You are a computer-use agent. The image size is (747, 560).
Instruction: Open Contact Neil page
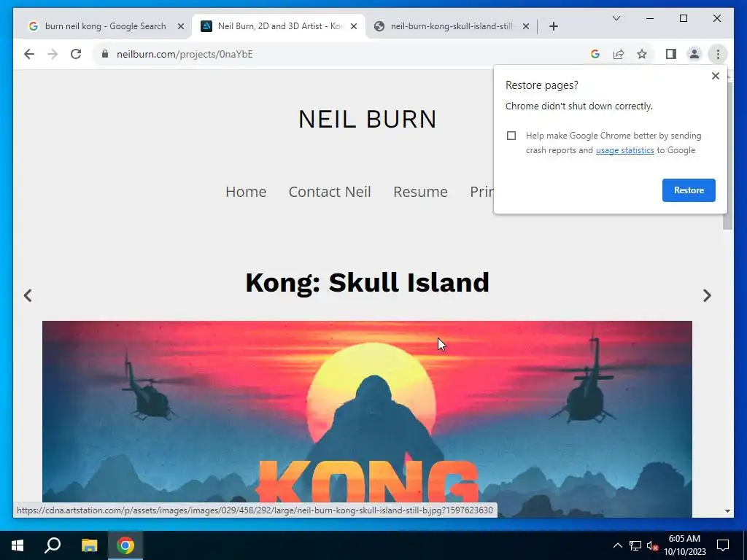(330, 192)
